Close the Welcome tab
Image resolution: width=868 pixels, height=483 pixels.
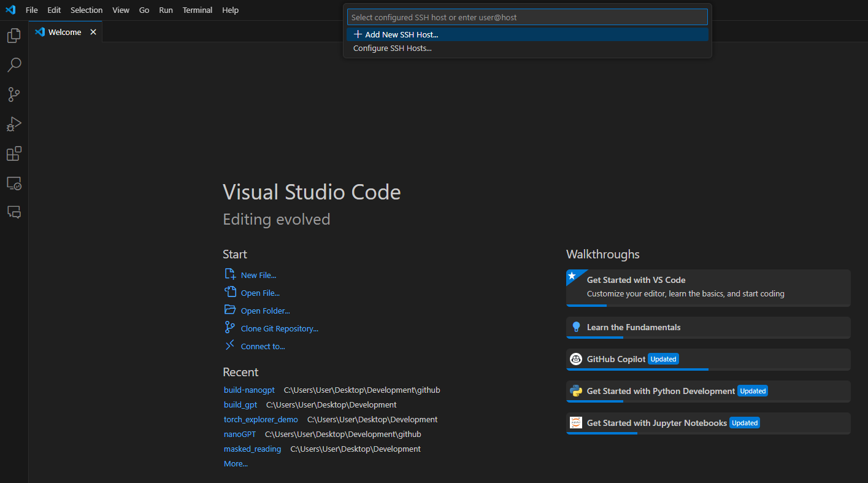93,32
